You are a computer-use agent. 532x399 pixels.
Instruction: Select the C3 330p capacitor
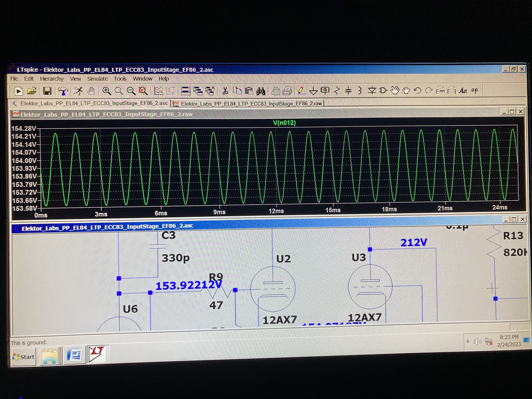click(x=158, y=246)
